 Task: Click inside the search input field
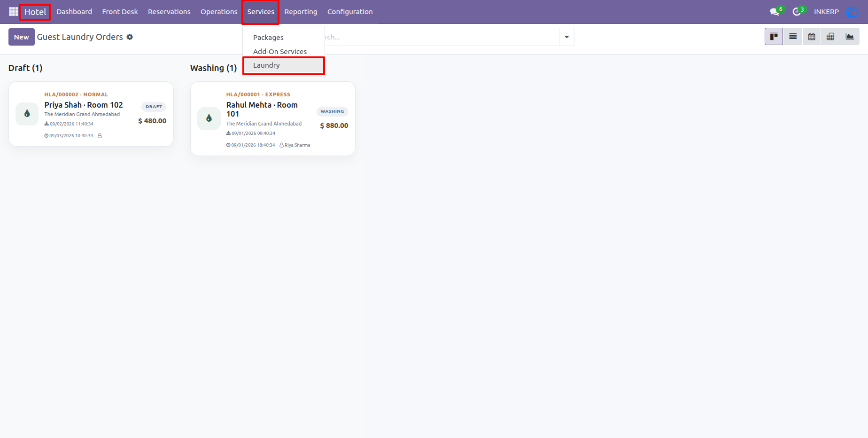tap(442, 37)
